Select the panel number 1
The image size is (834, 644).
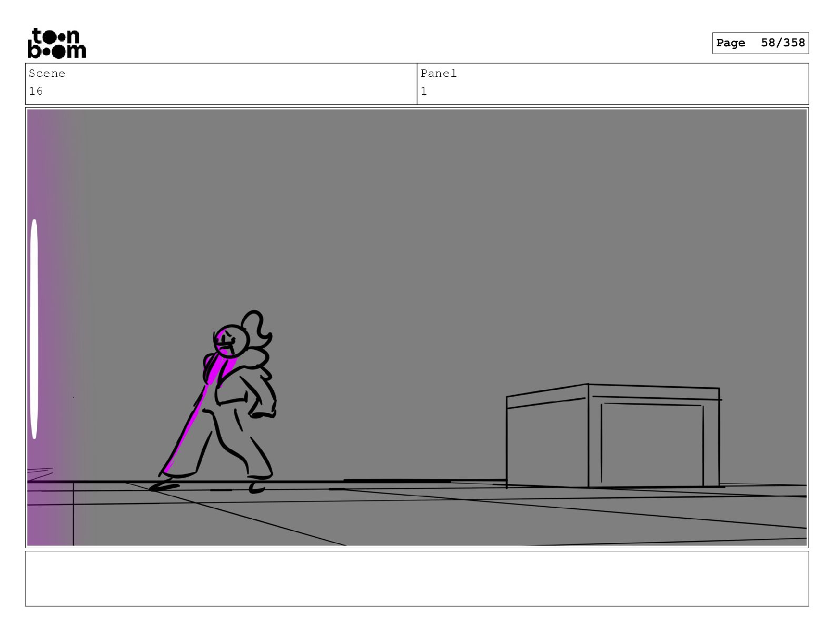[x=424, y=92]
